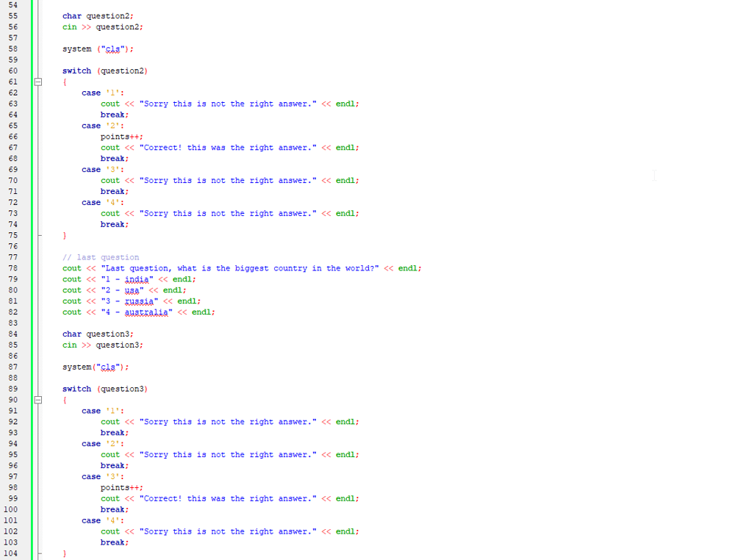This screenshot has width=735, height=560.
Task: Click case '4' on line 101
Action: pyautogui.click(x=102, y=520)
